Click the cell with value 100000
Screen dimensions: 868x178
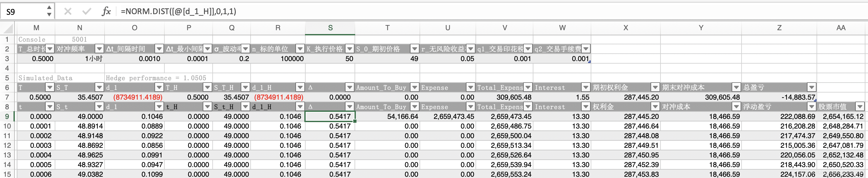(278, 58)
